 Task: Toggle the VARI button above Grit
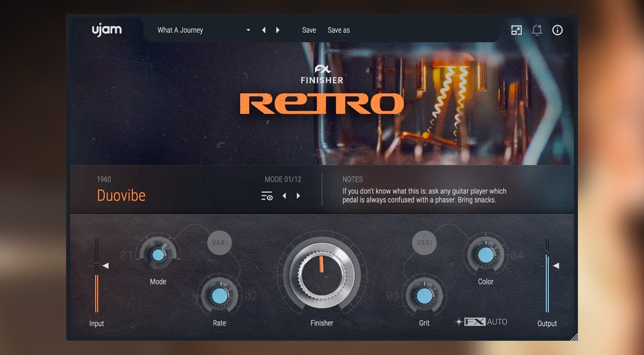[x=424, y=243]
